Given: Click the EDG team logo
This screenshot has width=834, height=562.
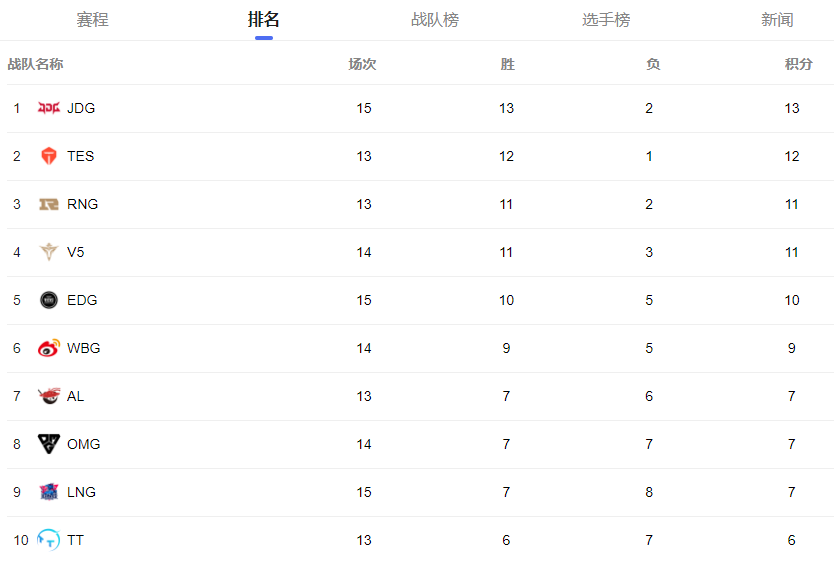Looking at the screenshot, I should tap(49, 300).
